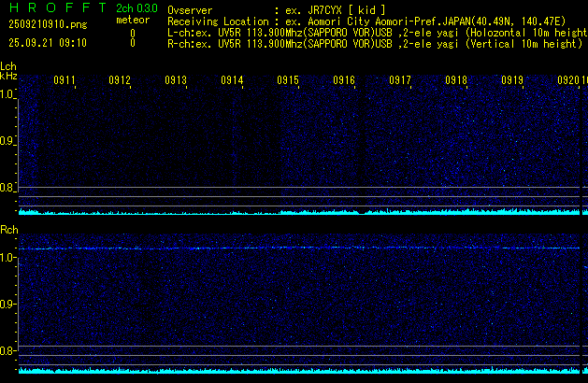This screenshot has width=588, height=383.
Task: Click the 0911 time marker
Action: pos(65,81)
